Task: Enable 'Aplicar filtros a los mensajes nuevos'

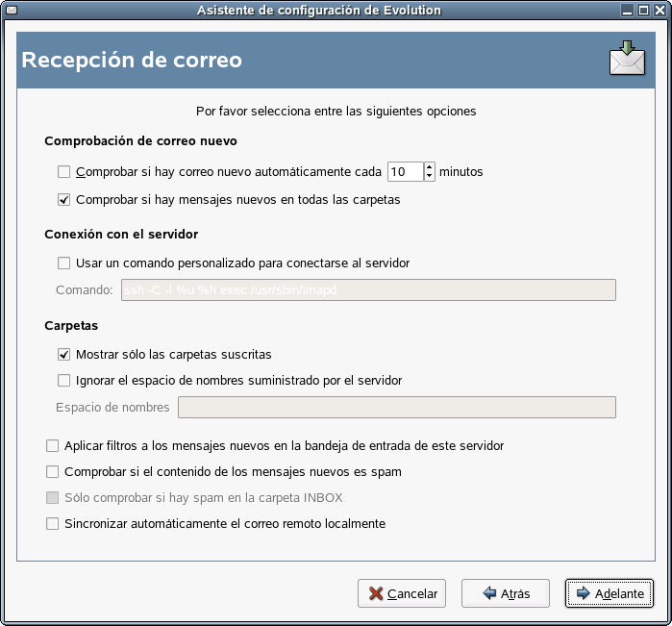Action: pos(52,446)
